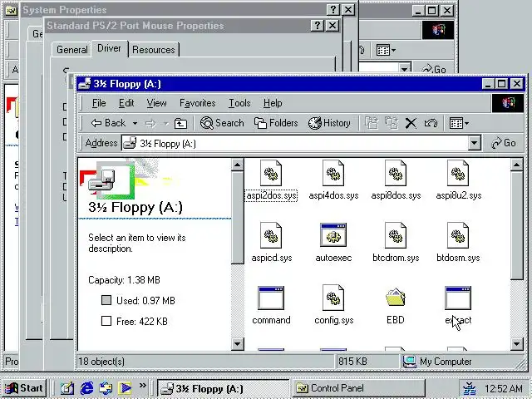The image size is (532, 399).
Task: Launch Outlook Express from Quick Launch
Action: (106, 388)
